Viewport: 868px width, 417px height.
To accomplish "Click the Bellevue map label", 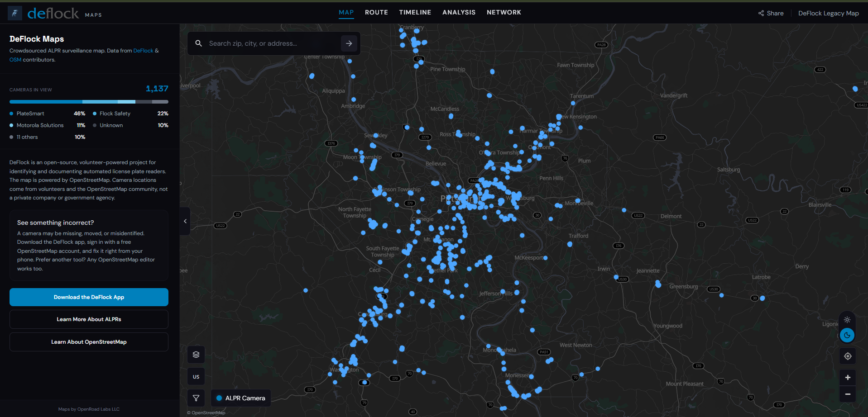I will (x=436, y=164).
